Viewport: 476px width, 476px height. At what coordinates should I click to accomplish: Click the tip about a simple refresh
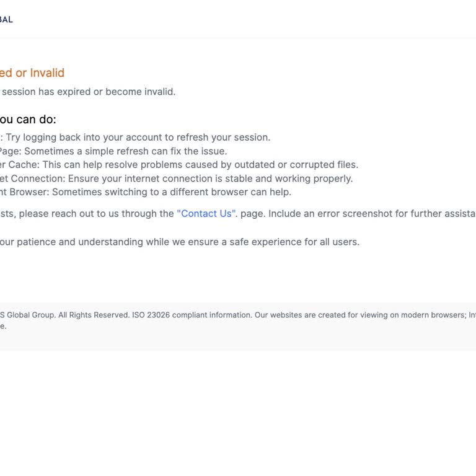click(125, 151)
